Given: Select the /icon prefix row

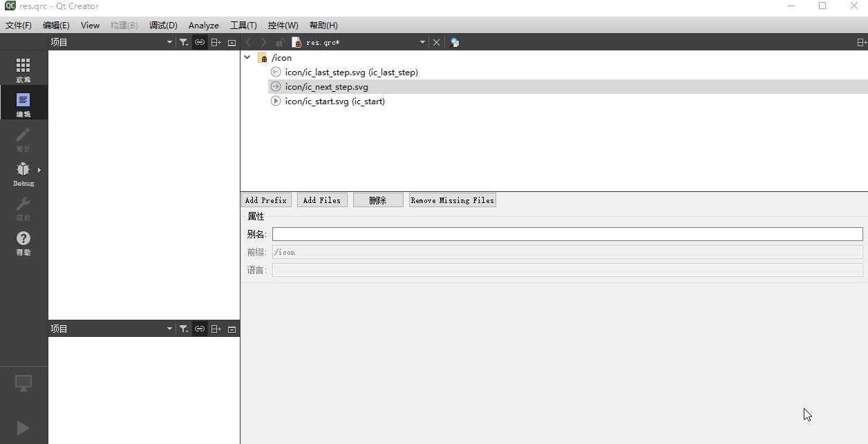Looking at the screenshot, I should [554, 58].
